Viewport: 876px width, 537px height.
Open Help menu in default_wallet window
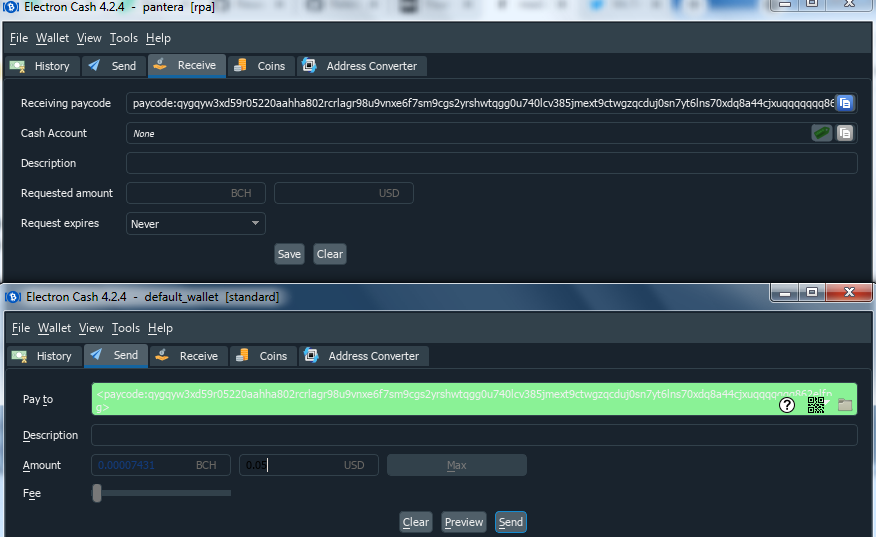tap(160, 328)
